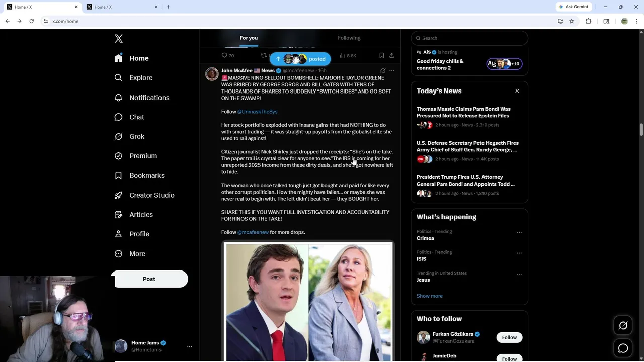Open the browser extensions menu
This screenshot has height=362, width=644.
click(588, 21)
